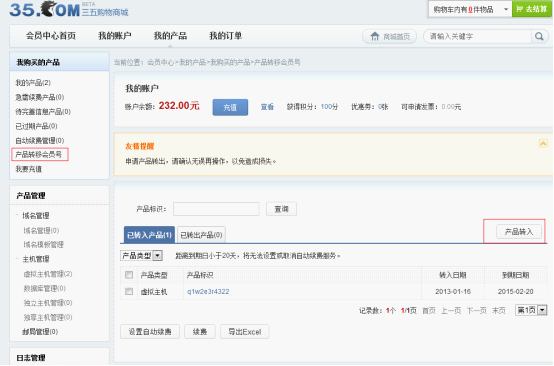
Task: Click 设置自动续费 button
Action: click(150, 332)
